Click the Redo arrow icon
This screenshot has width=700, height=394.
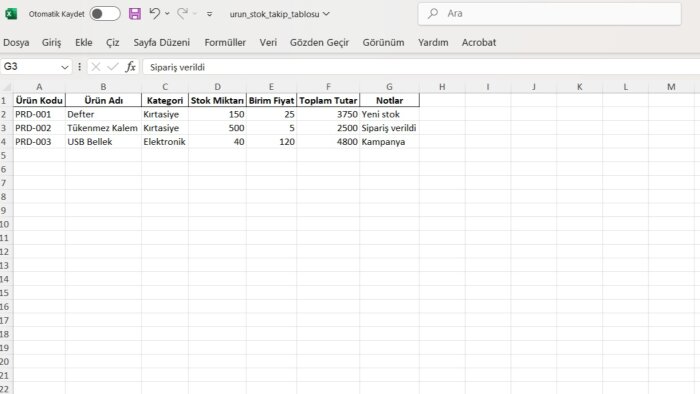182,13
